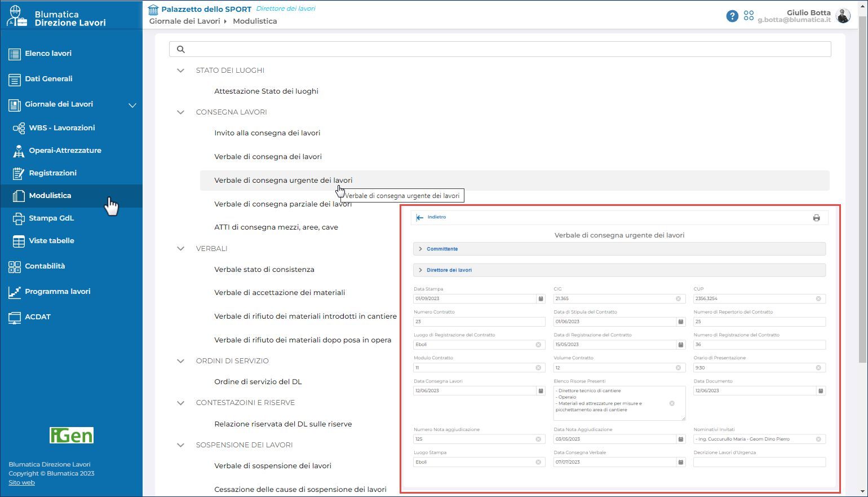
Task: Open the Sito web link
Action: (21, 483)
